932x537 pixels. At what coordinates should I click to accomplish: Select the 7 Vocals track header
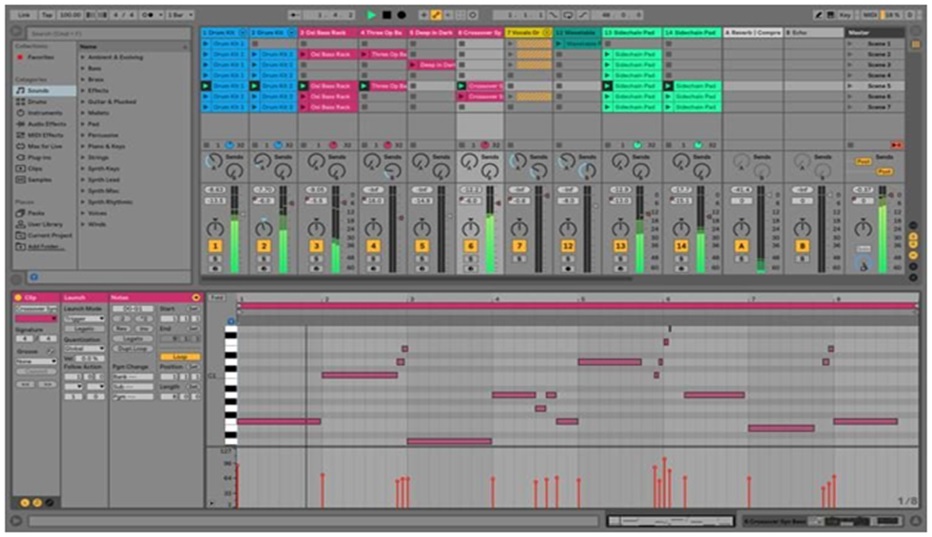point(528,33)
